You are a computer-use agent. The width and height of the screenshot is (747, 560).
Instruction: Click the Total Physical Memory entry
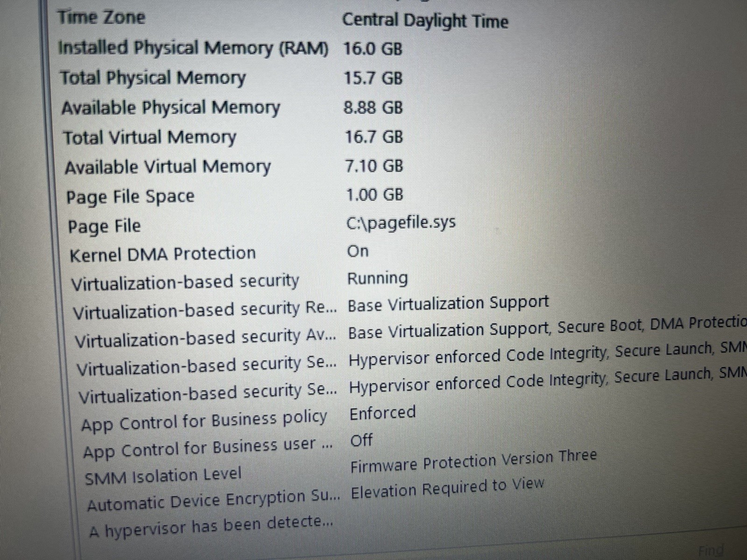pyautogui.click(x=231, y=78)
